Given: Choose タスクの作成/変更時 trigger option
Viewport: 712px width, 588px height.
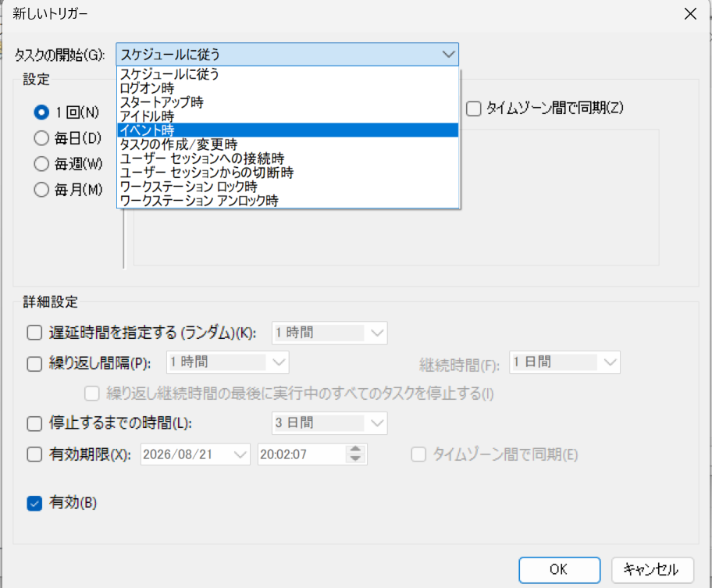Looking at the screenshot, I should point(172,144).
